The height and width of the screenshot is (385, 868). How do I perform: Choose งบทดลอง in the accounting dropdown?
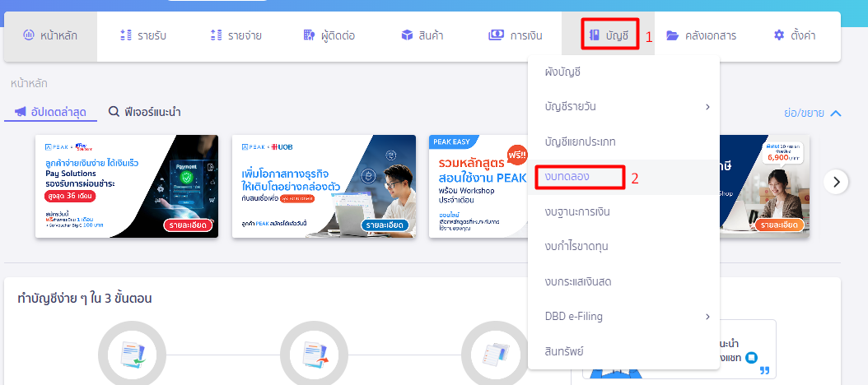624,177
